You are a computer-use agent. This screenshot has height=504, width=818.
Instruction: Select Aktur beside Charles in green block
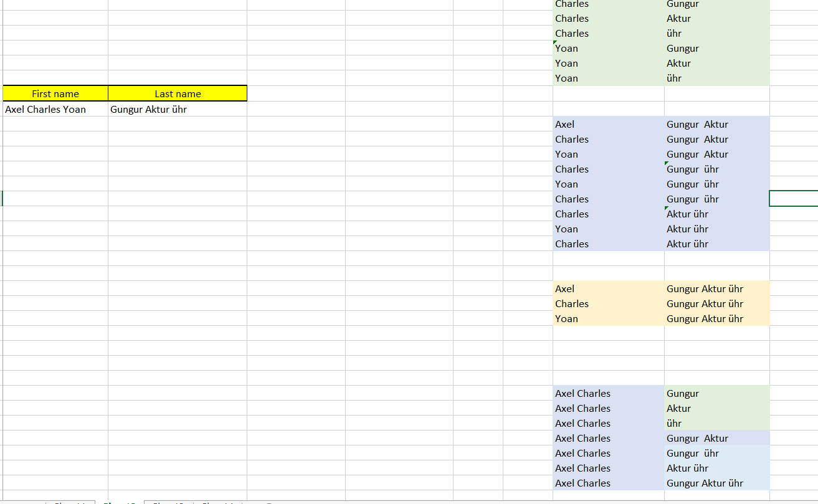(717, 18)
